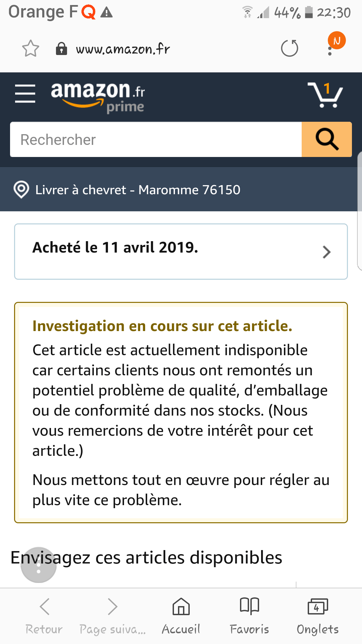Open the Amazon hamburger menu
Image resolution: width=362 pixels, height=644 pixels.
pyautogui.click(x=25, y=94)
